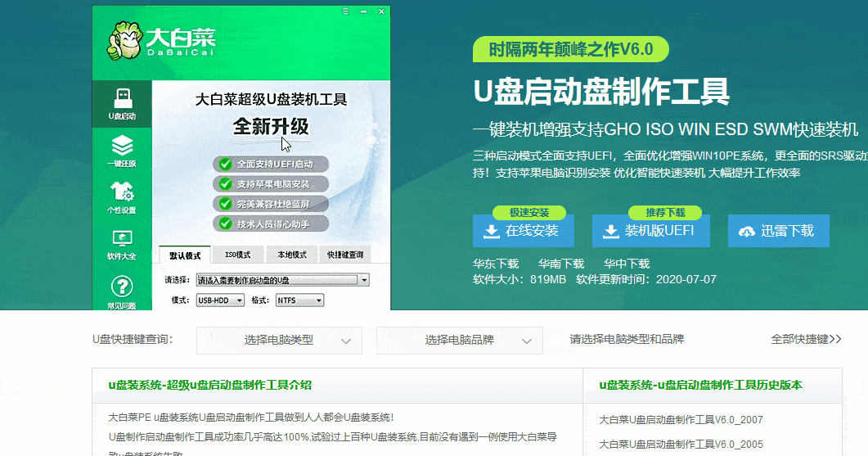Click the u盘装系统-u盘启动盘制作工具历史版本 heading
868x456 pixels.
coord(700,385)
